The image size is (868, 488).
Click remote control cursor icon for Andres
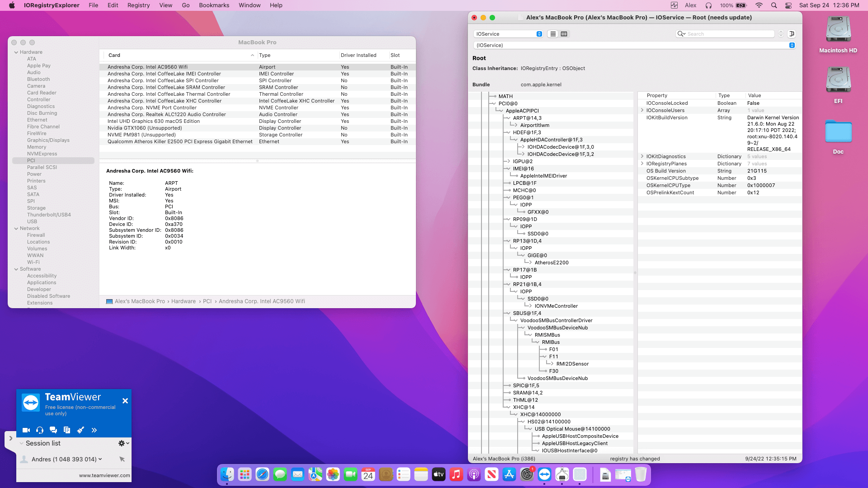point(122,459)
